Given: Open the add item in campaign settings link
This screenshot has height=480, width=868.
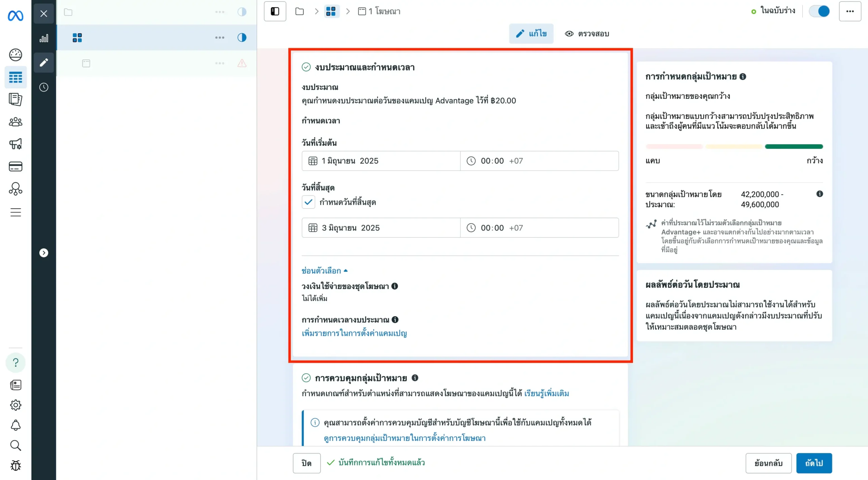Looking at the screenshot, I should pyautogui.click(x=354, y=333).
